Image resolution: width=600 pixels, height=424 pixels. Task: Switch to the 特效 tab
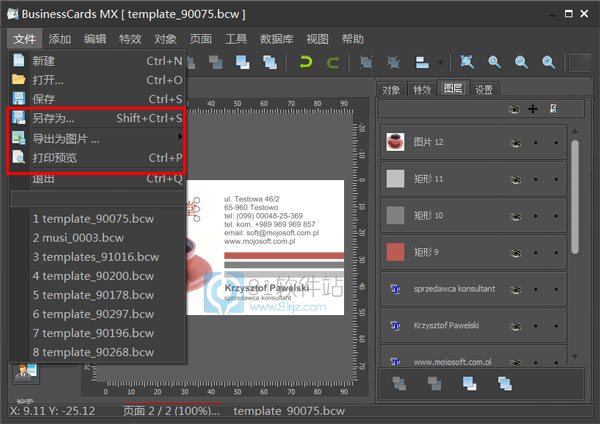(x=421, y=90)
